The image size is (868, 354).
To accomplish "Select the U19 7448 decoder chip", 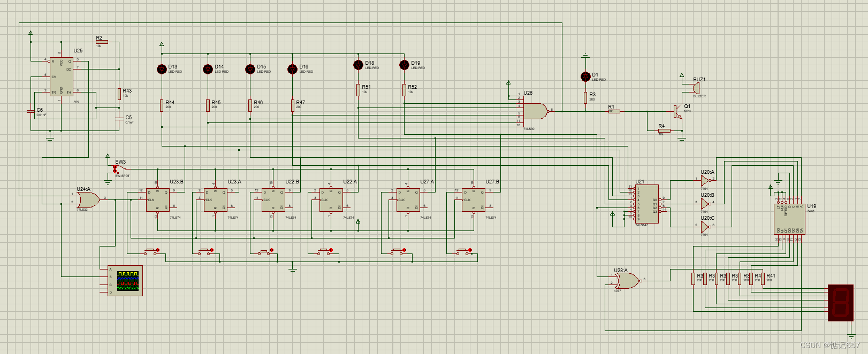I will 790,219.
